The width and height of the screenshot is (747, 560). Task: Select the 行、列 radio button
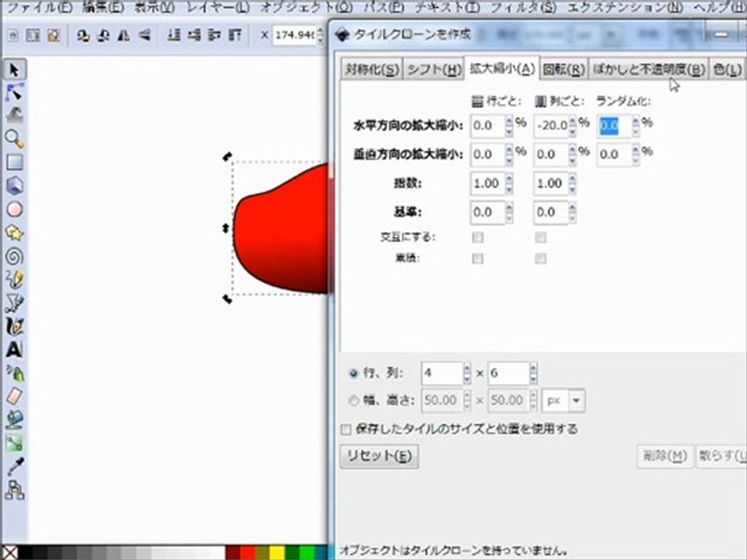(353, 373)
